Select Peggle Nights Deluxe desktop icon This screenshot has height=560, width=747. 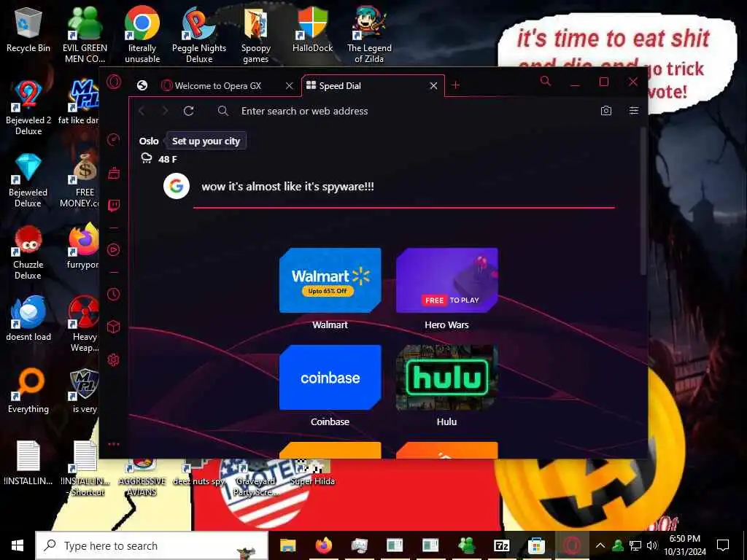pyautogui.click(x=199, y=35)
